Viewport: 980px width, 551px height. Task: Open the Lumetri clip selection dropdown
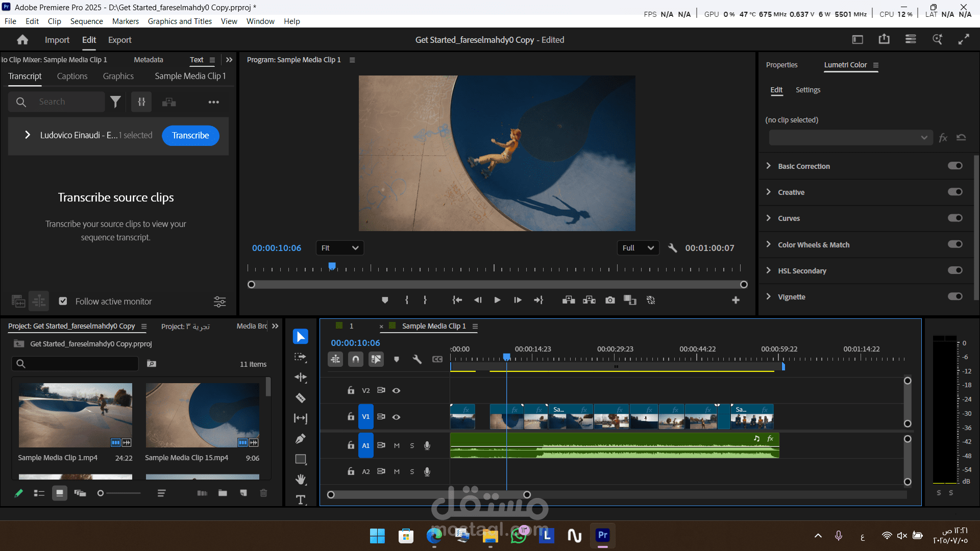(851, 137)
